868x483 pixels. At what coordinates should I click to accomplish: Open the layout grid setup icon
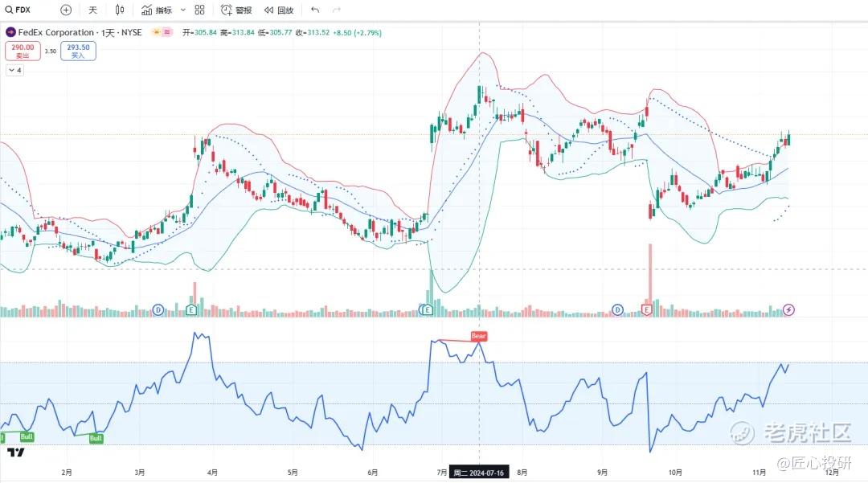[x=200, y=10]
